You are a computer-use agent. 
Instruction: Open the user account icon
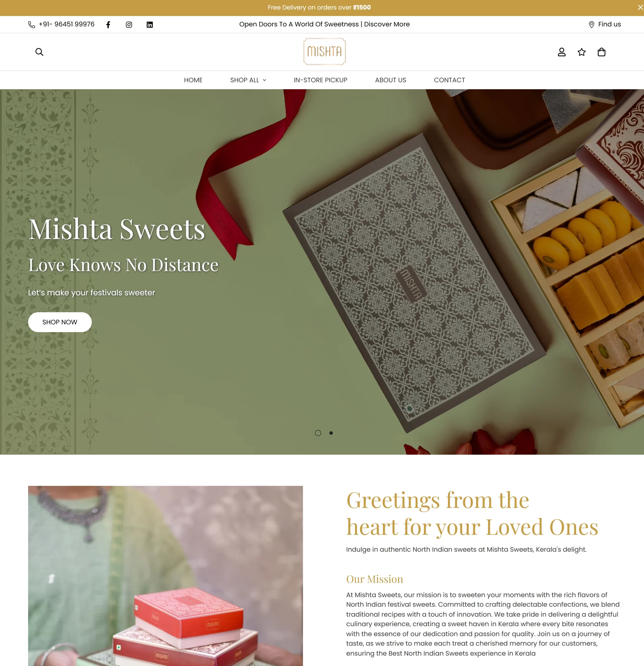[562, 52]
